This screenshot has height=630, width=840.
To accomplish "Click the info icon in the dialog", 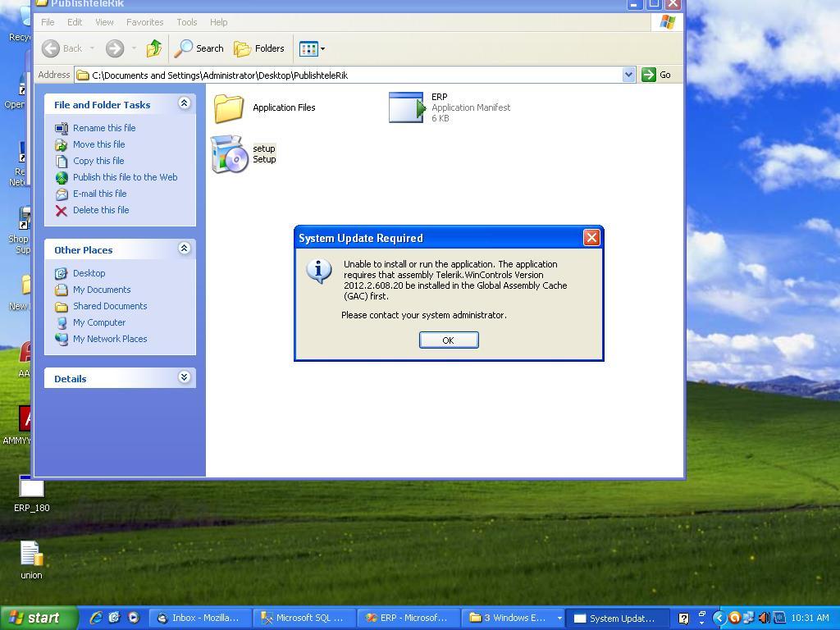I will 319,271.
